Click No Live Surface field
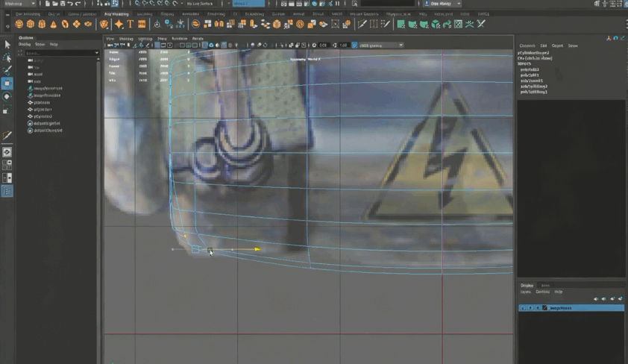Image resolution: width=628 pixels, height=364 pixels. (x=201, y=4)
